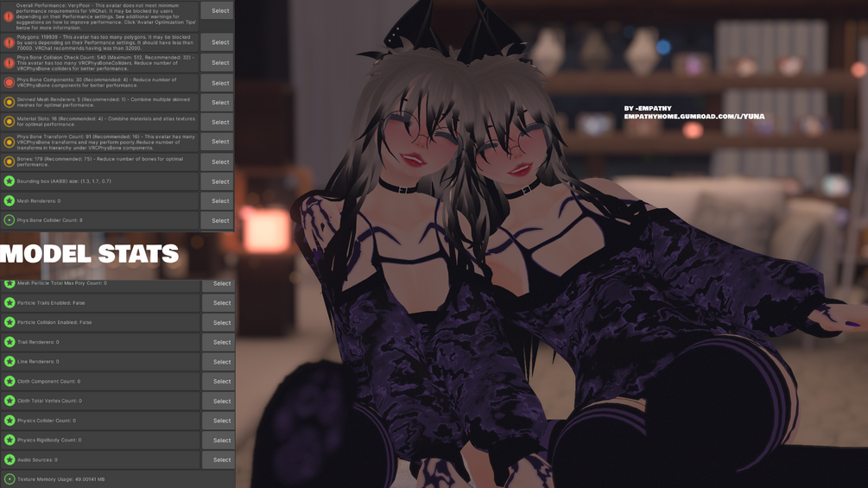Click Select for Cloth Component Count
This screenshot has width=868, height=488.
pyautogui.click(x=219, y=381)
